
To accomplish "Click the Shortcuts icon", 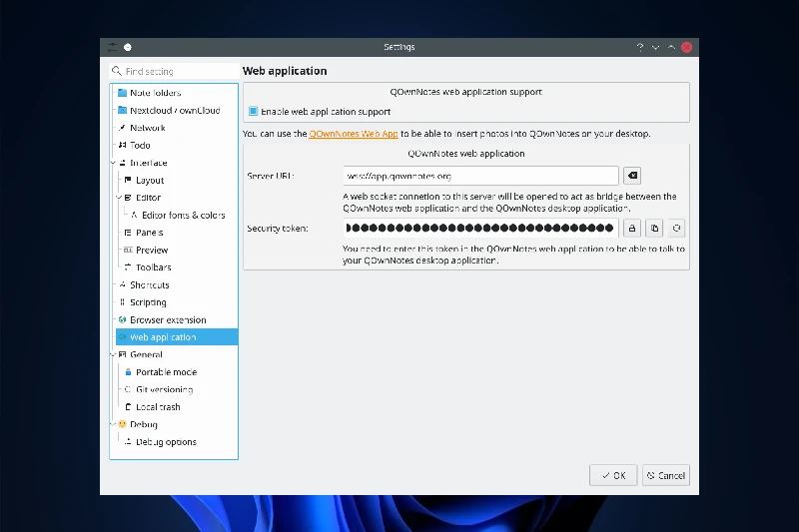I will (x=122, y=284).
